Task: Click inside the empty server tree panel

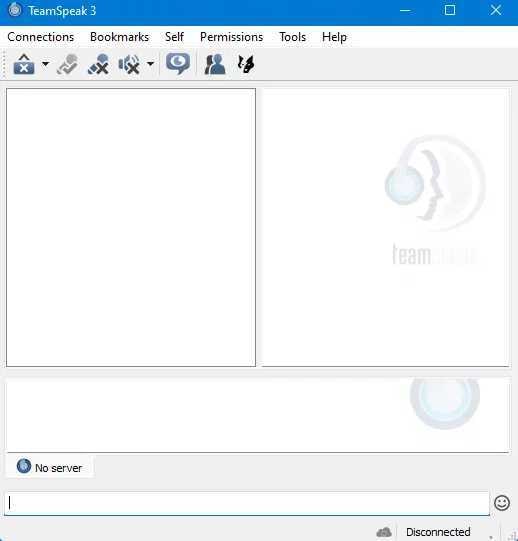Action: 131,227
